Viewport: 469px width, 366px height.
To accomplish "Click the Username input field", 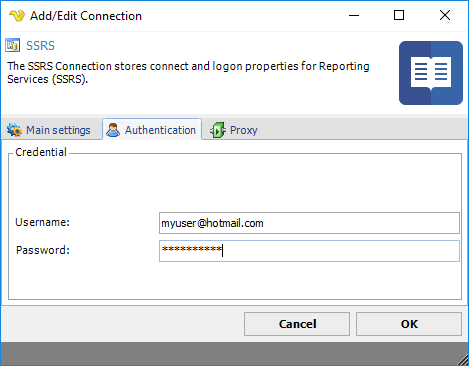I will click(x=309, y=223).
